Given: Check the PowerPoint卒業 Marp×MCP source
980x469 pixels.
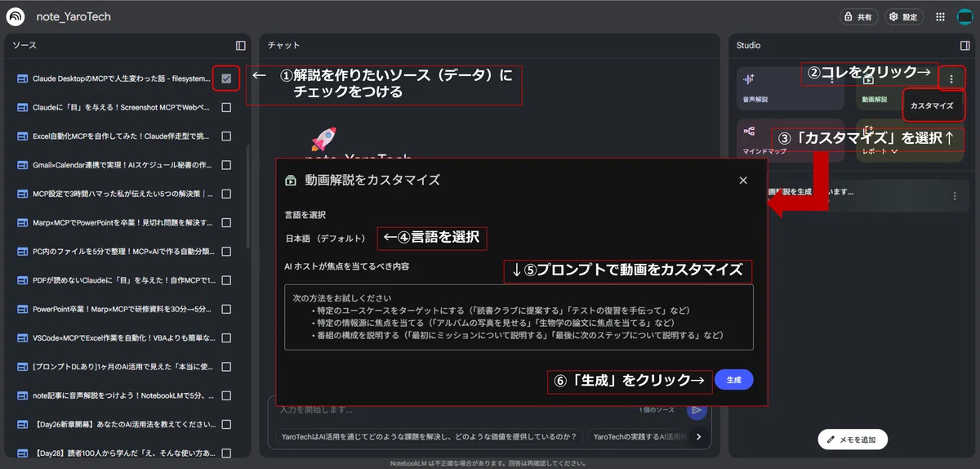Looking at the screenshot, I should pyautogui.click(x=226, y=310).
